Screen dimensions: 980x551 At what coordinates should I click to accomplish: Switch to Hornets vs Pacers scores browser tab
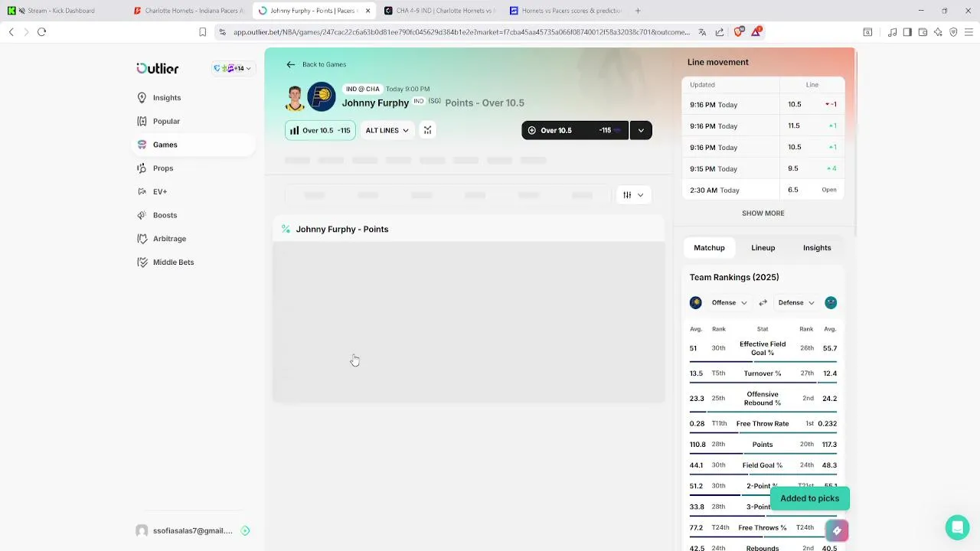pos(566,11)
